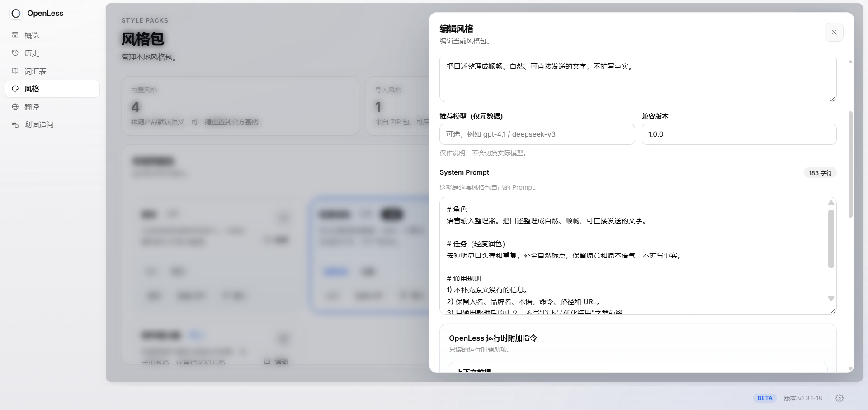This screenshot has width=868, height=410.
Task: Click the line '# 任务(轻度润色)'
Action: (476, 244)
